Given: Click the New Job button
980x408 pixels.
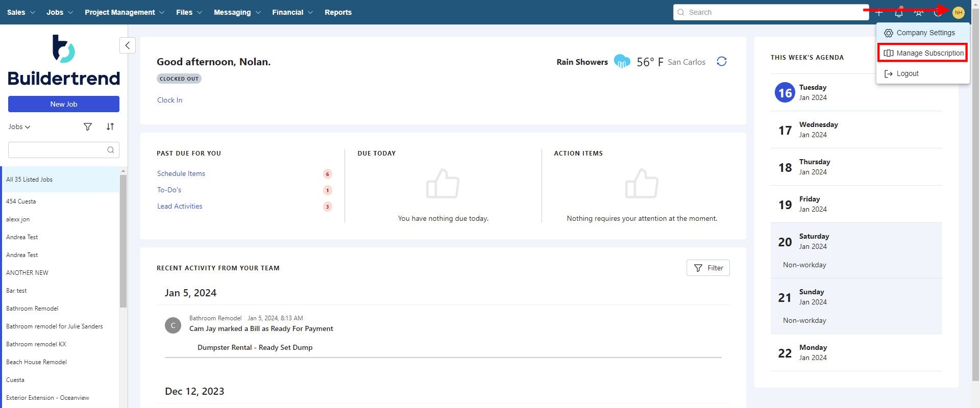Looking at the screenshot, I should 64,104.
